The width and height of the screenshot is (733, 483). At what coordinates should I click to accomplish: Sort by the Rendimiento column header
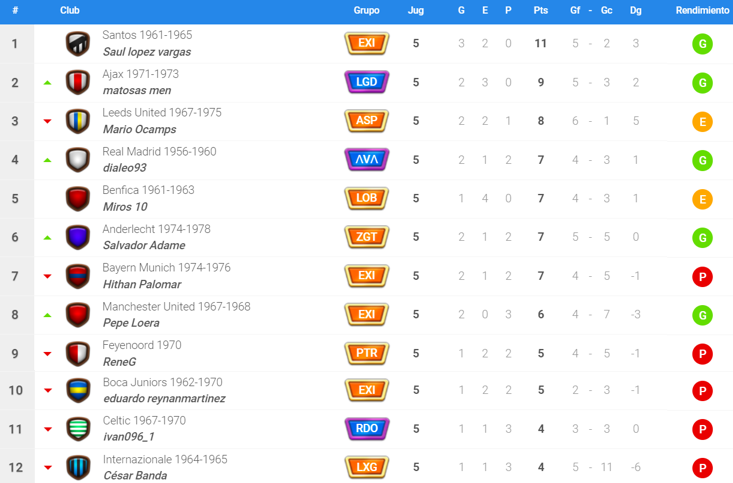point(702,10)
